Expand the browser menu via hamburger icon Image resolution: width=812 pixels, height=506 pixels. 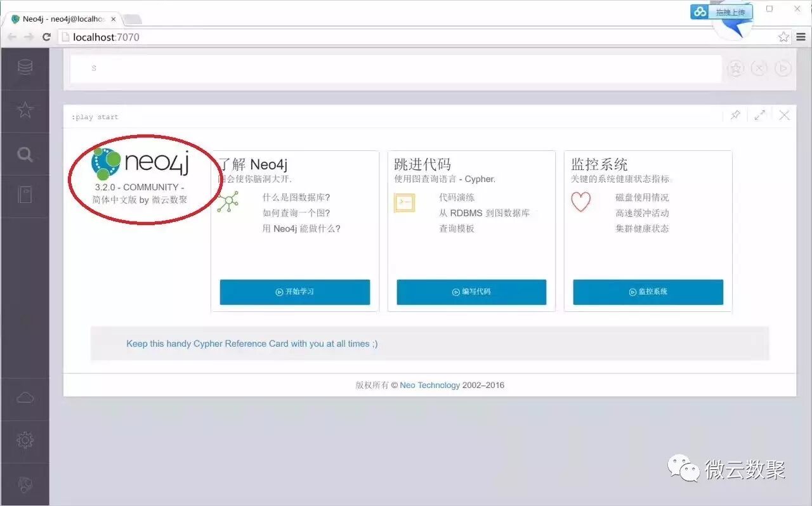coord(801,37)
